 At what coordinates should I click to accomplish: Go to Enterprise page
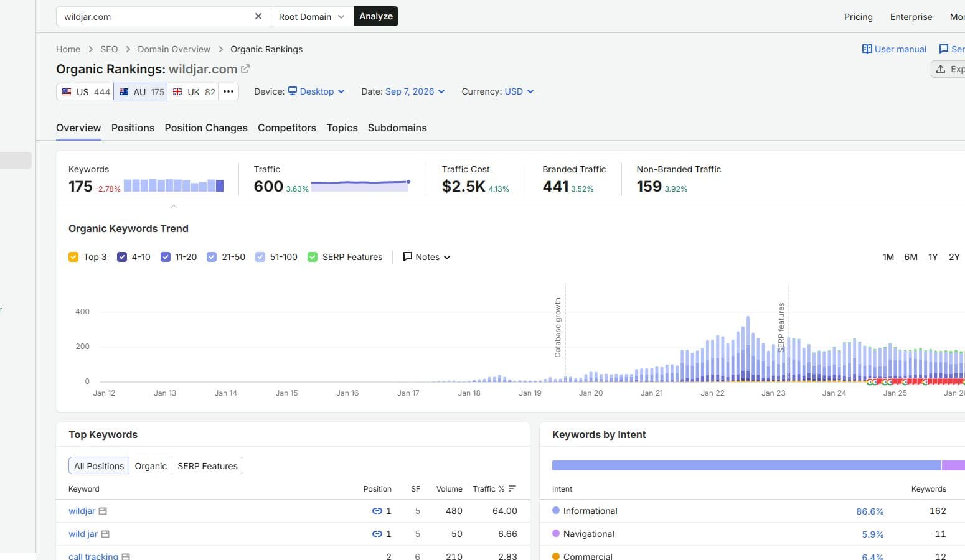tap(911, 17)
